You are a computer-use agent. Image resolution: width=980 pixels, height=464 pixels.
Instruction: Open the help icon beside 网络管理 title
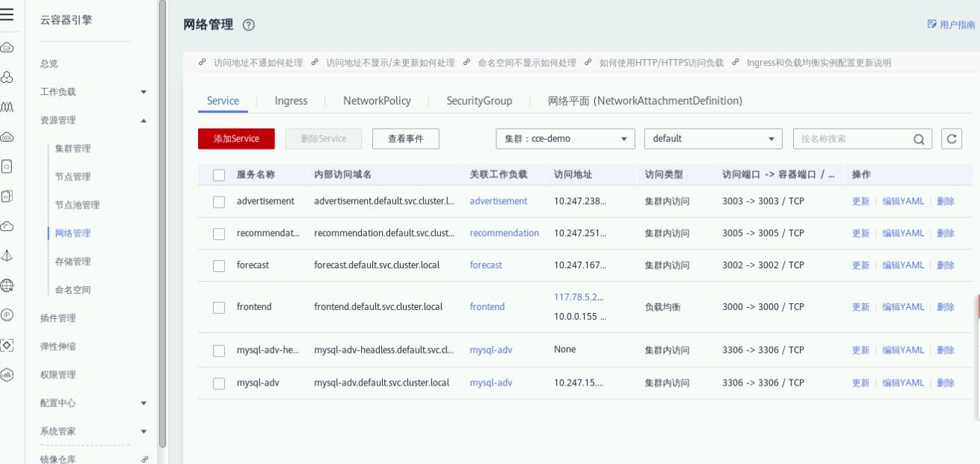248,26
